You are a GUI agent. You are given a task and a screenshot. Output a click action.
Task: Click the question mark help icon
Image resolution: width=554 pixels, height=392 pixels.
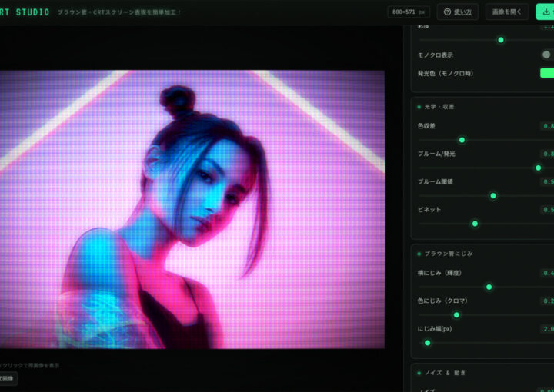click(x=447, y=12)
